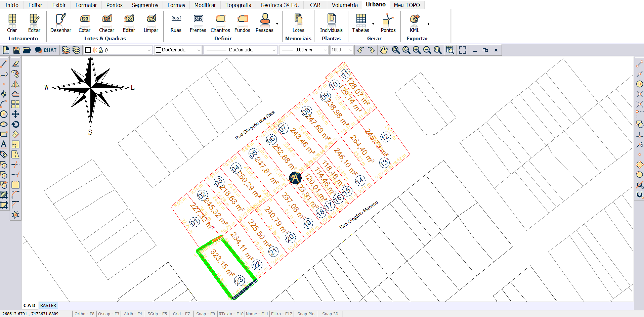Open the Volumetria ribbon tab
644x317 pixels.
coord(344,5)
